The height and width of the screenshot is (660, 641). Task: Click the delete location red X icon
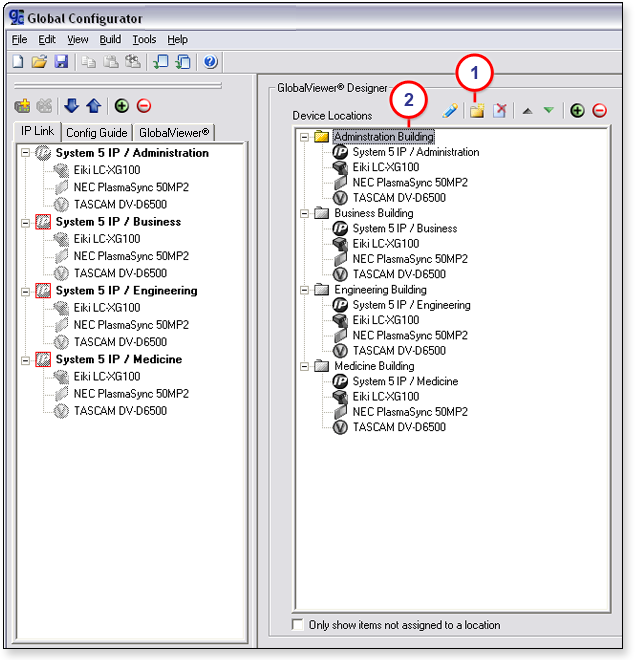point(499,111)
